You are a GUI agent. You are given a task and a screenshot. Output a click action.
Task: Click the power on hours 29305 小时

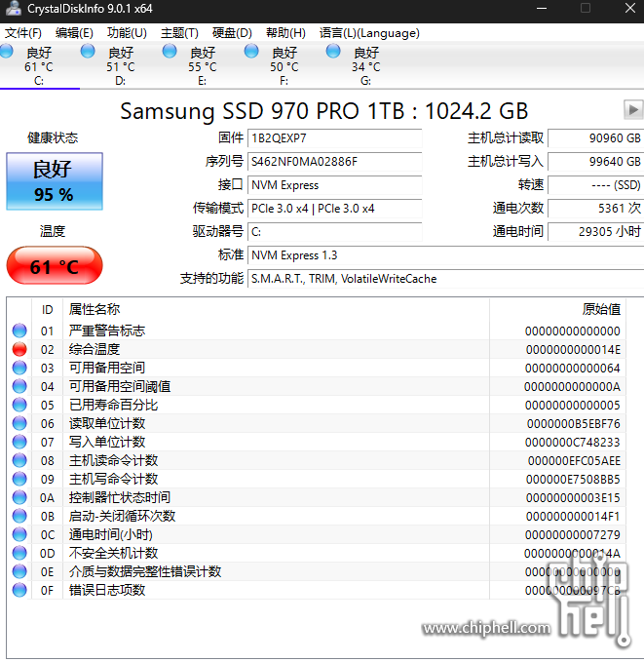[x=595, y=232]
